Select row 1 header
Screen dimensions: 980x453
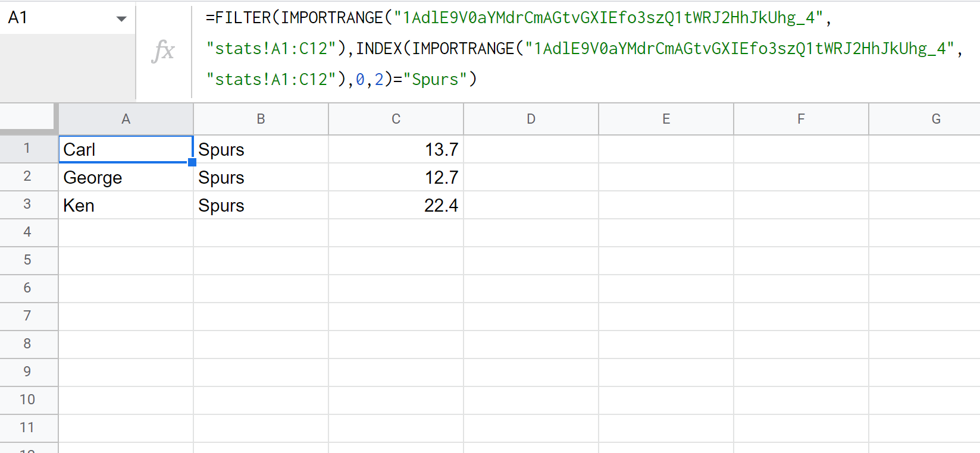(x=27, y=149)
